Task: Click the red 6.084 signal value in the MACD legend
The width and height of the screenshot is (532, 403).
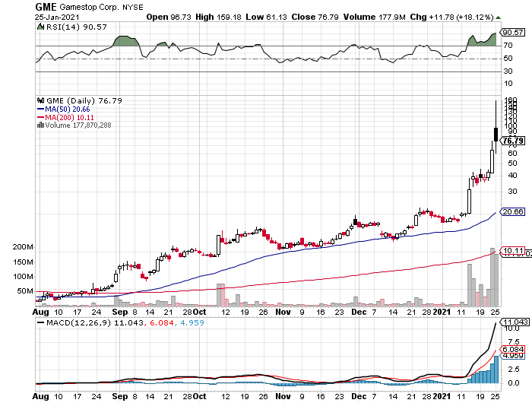Action: 161,322
